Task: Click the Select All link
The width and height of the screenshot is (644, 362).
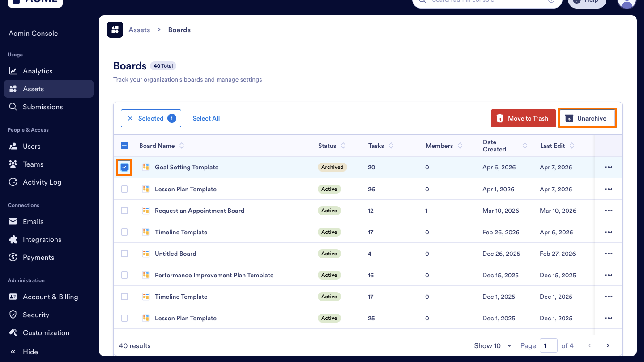Action: (206, 118)
